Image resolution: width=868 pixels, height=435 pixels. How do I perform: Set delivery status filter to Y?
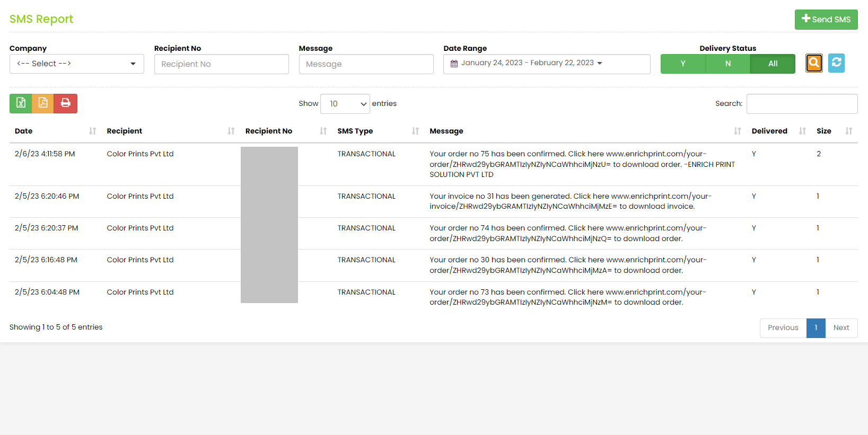tap(683, 64)
